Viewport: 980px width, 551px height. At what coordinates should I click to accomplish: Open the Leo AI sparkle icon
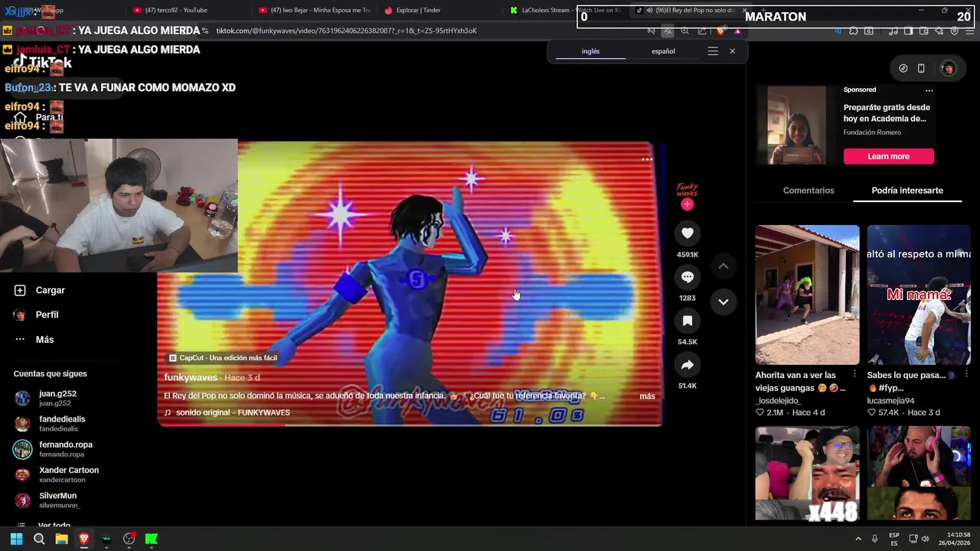click(x=939, y=31)
